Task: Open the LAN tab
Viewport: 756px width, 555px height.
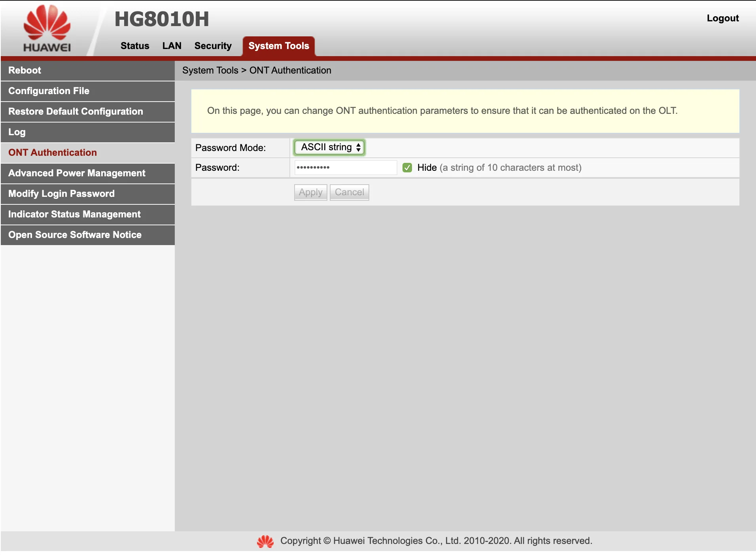Action: pyautogui.click(x=172, y=46)
